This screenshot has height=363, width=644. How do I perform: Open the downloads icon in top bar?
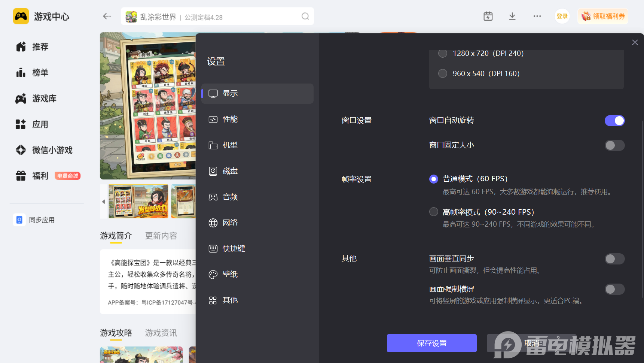click(512, 16)
